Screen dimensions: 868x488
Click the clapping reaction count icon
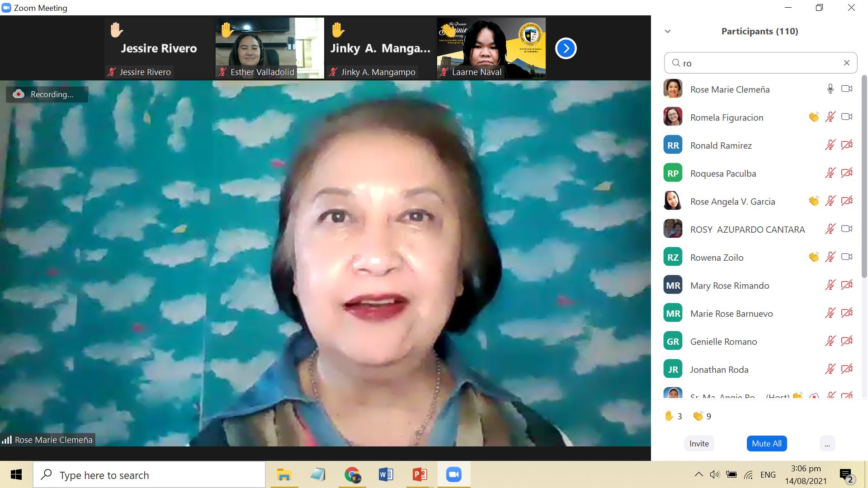(698, 416)
